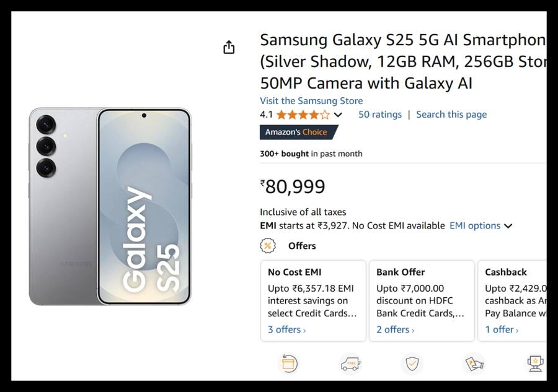
Task: Click Search this page
Action: pyautogui.click(x=451, y=114)
